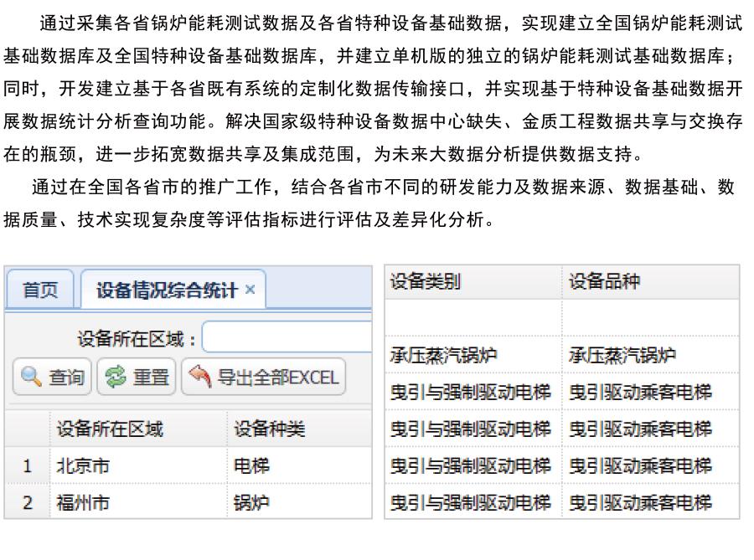Sort by the 设备所在区域 column header
Viewport: 754px width, 560px height.
click(x=109, y=429)
